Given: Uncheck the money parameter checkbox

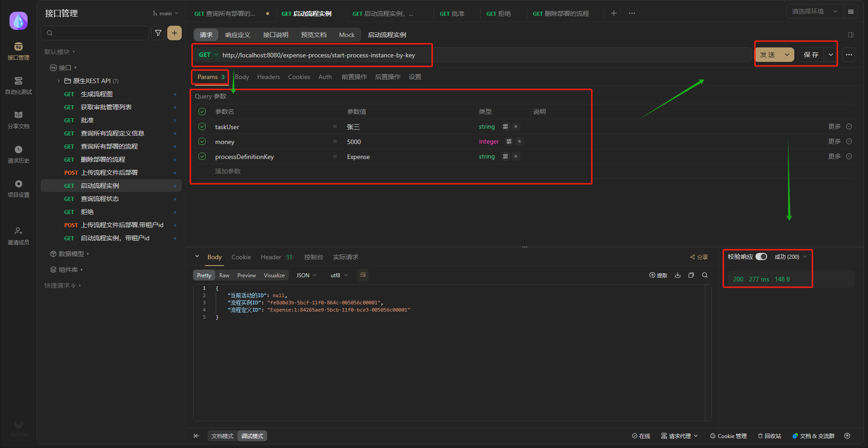Looking at the screenshot, I should coord(202,141).
